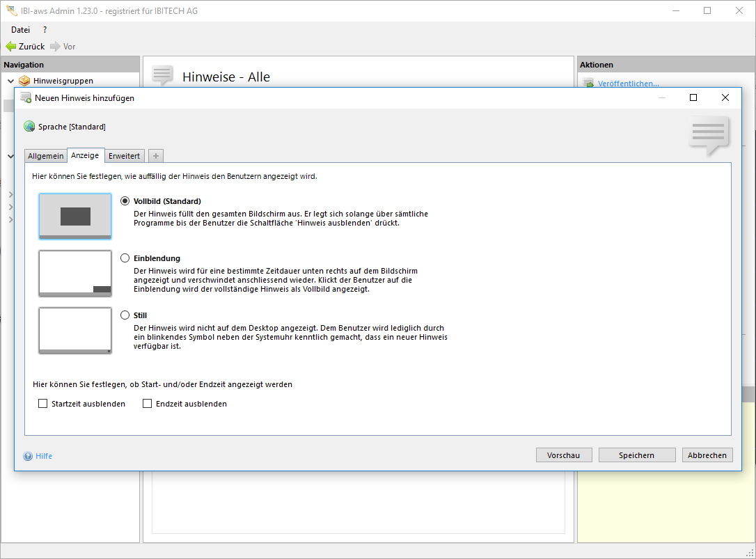Viewport: 756px width, 559px height.
Task: Enable the Startzeit ausblenden checkbox
Action: (x=43, y=404)
